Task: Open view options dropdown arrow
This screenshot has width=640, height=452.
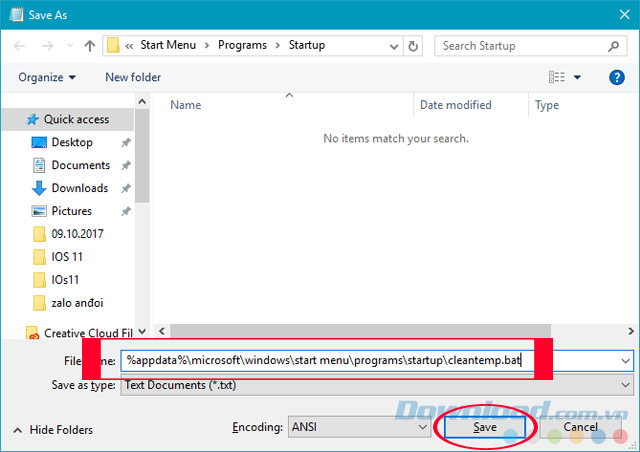Action: pyautogui.click(x=577, y=77)
